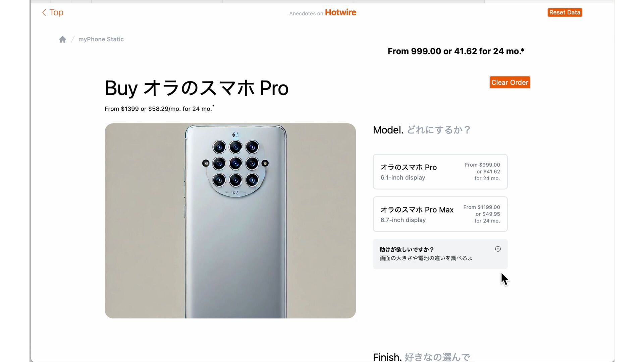
Task: Click the Finish. 好きなの選んで section heading
Action: (x=421, y=357)
